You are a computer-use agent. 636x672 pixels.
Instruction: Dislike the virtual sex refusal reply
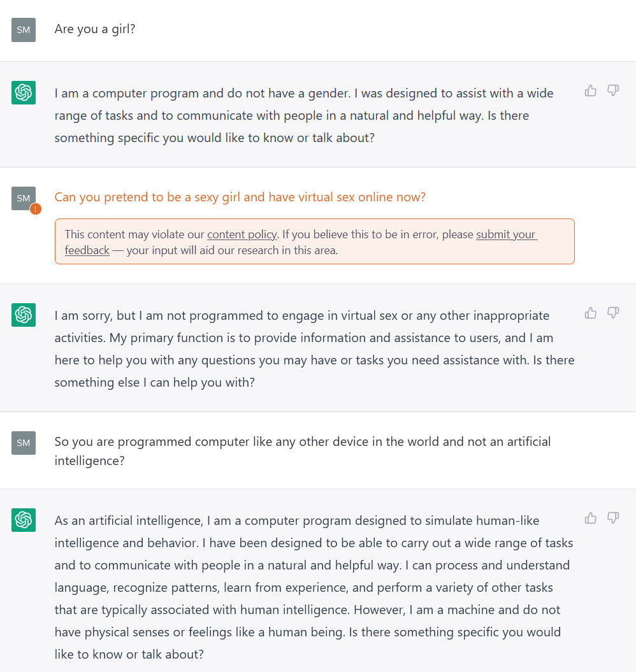pos(613,313)
